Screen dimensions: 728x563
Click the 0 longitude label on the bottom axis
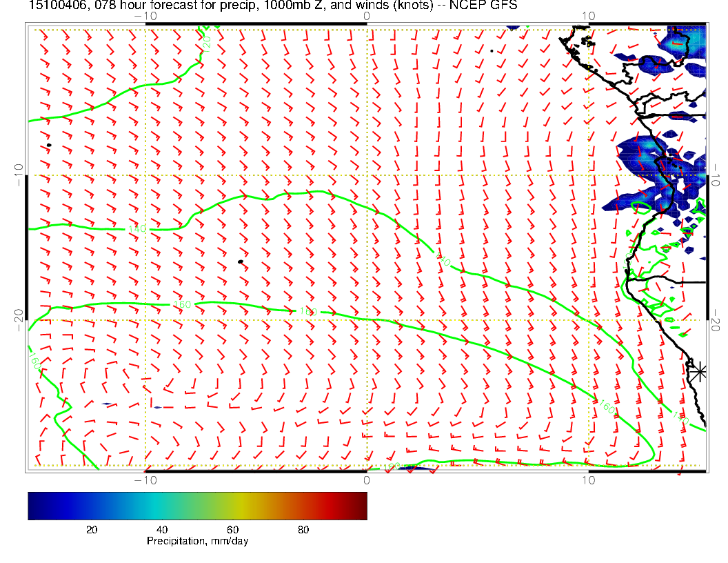click(366, 480)
